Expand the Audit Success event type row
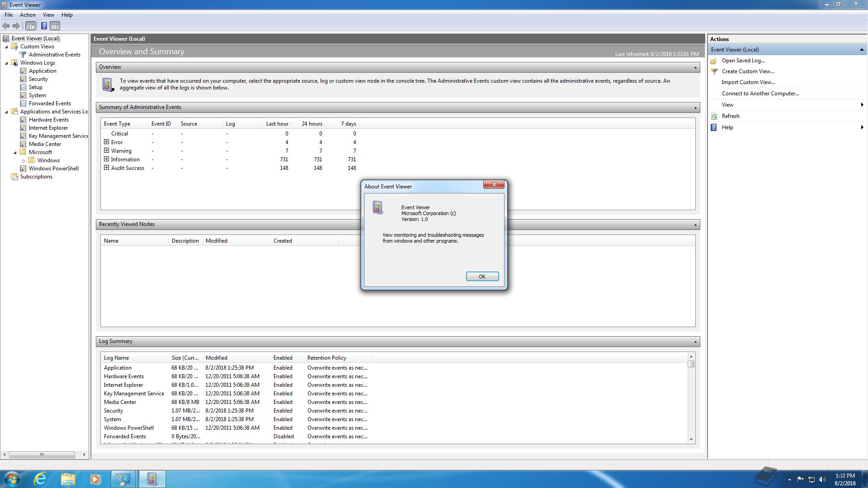Viewport: 868px width, 488px height. [107, 168]
